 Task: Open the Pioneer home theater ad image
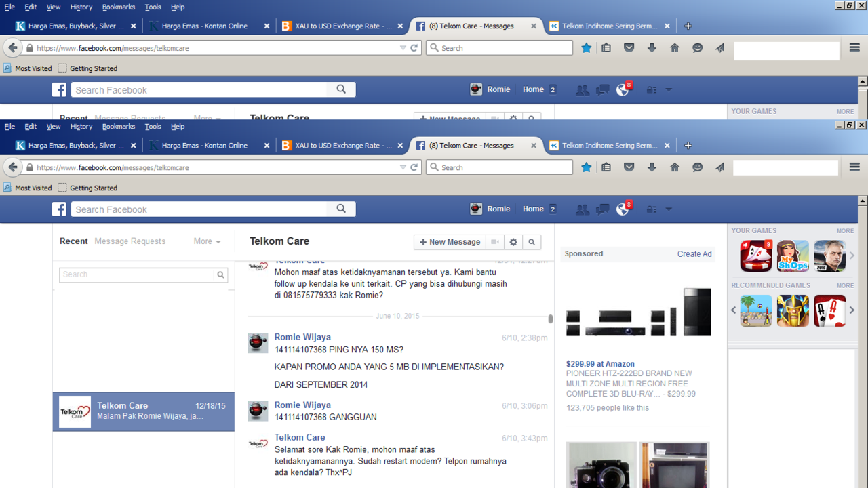tap(638, 313)
